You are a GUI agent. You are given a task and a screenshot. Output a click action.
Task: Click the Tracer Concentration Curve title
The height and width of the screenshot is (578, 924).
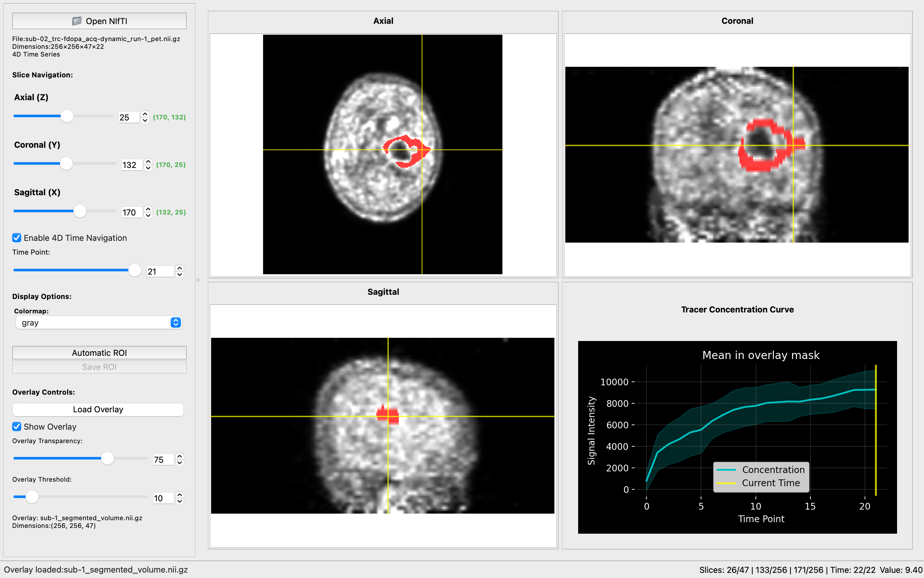[x=737, y=309]
